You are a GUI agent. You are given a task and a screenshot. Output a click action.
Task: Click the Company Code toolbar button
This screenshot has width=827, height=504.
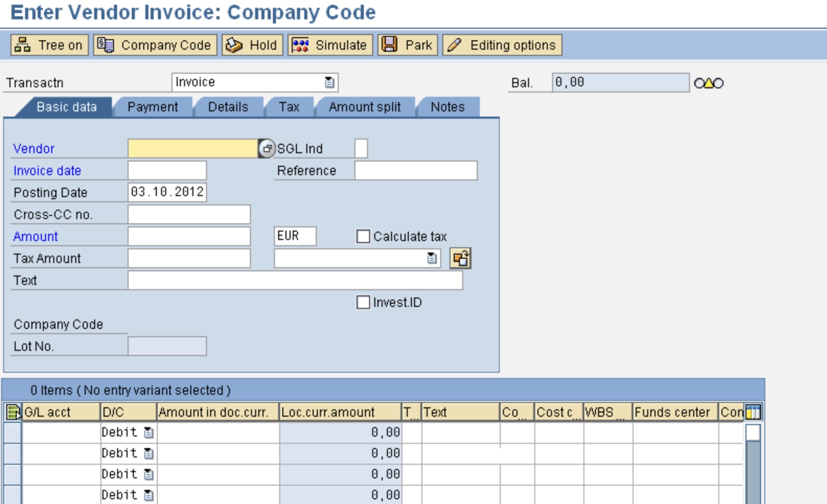pos(155,45)
